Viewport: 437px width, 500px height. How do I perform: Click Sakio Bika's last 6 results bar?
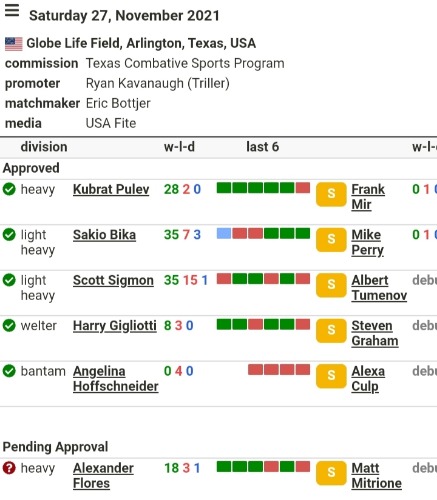tap(263, 234)
